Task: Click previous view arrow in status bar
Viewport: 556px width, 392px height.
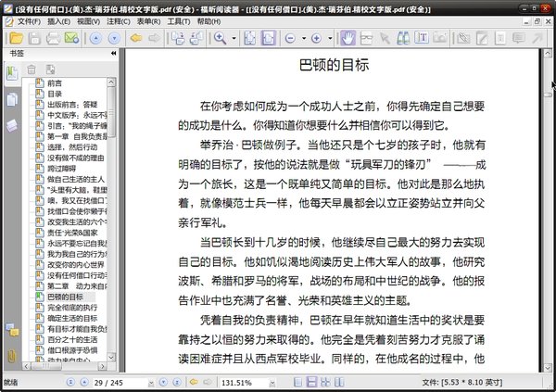Action: point(194,382)
